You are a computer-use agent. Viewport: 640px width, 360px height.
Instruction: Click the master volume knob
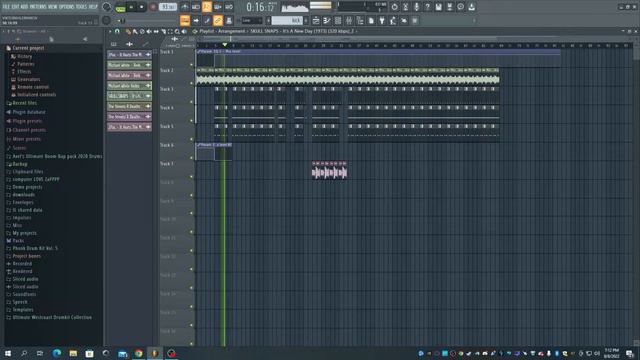[106, 7]
